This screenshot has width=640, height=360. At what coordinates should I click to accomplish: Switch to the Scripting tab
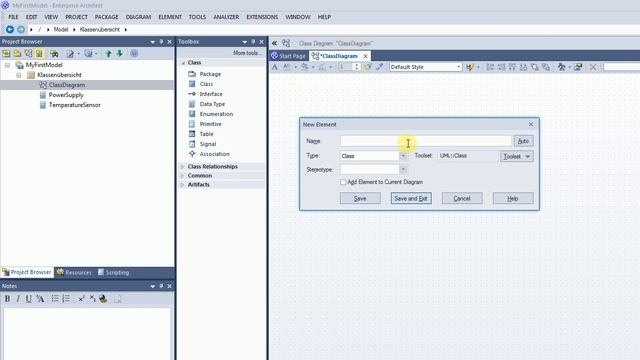tap(113, 272)
